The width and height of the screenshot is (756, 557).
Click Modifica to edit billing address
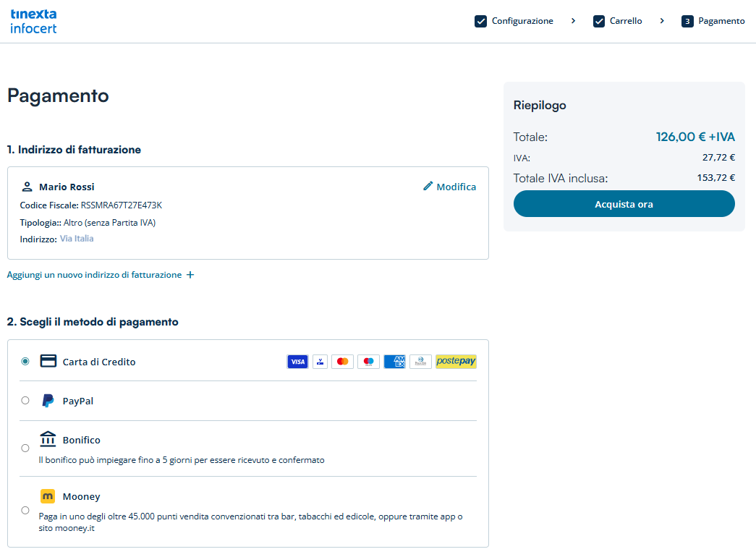tap(449, 187)
